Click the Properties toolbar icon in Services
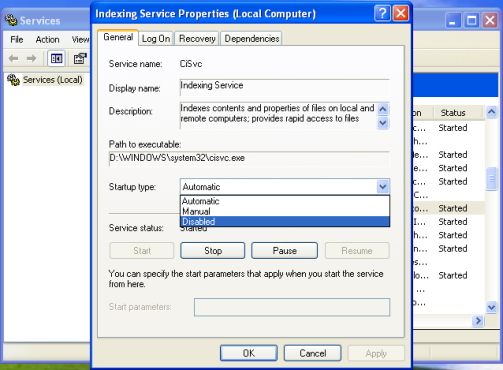 coord(80,59)
